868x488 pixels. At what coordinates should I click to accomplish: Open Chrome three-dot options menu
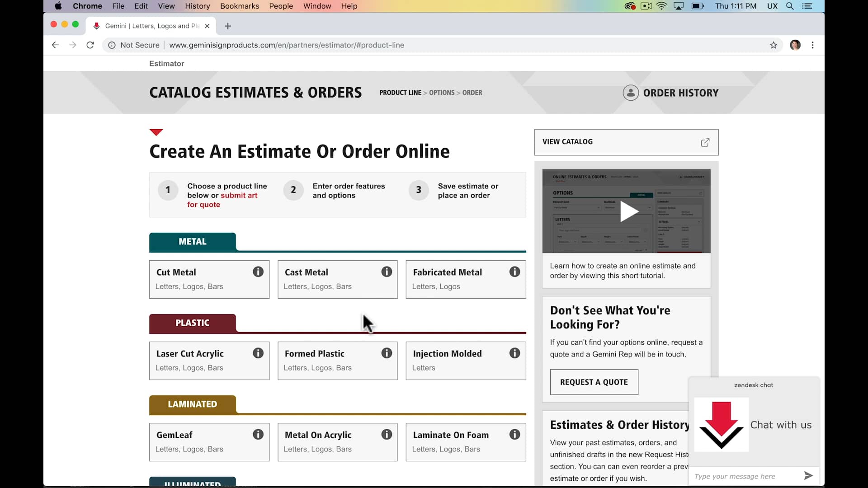[x=812, y=45]
